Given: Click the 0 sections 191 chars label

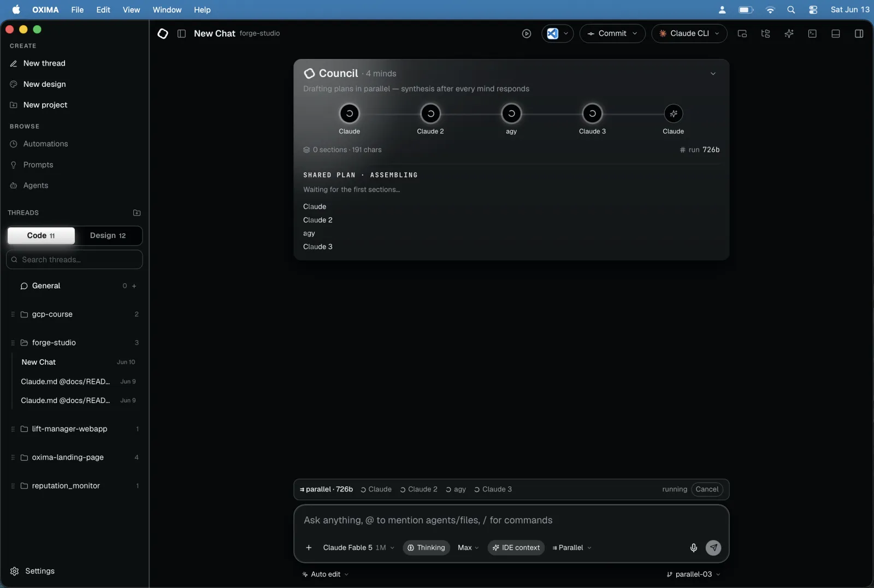Looking at the screenshot, I should click(x=342, y=150).
